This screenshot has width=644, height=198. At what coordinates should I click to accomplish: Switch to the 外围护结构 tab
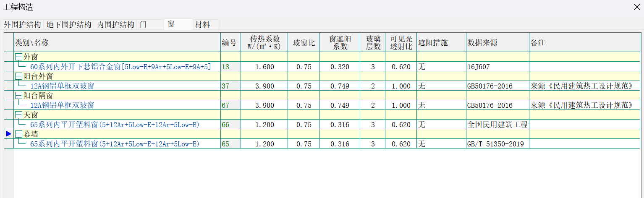(22, 25)
